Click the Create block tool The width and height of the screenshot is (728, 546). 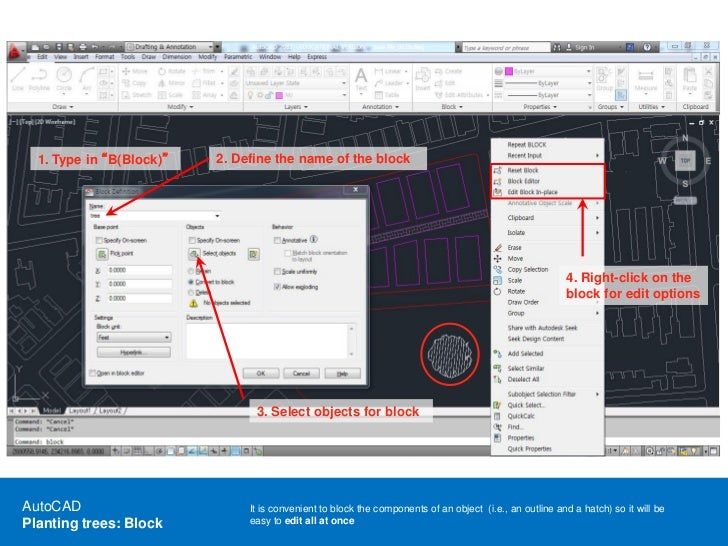click(x=448, y=72)
